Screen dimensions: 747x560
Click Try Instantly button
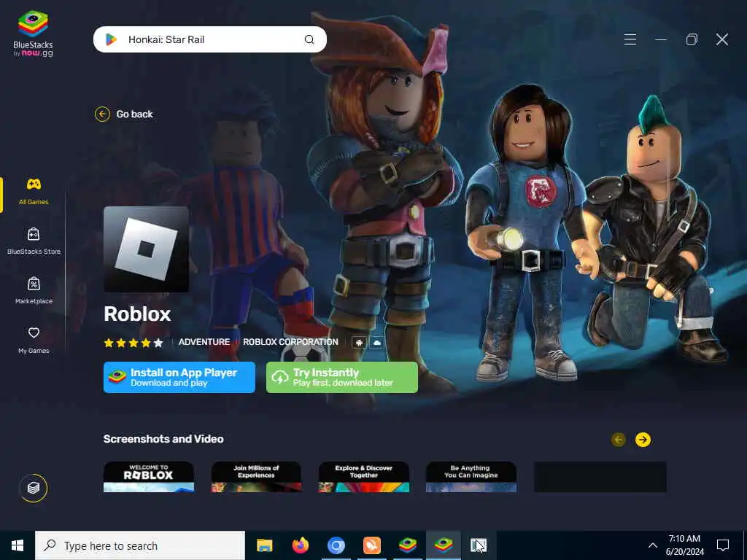[x=342, y=377]
